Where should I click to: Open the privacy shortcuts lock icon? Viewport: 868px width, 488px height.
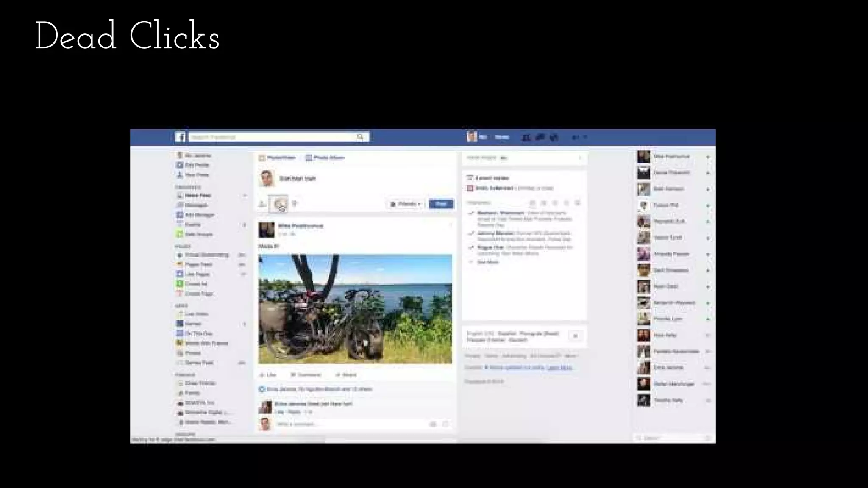pyautogui.click(x=575, y=137)
